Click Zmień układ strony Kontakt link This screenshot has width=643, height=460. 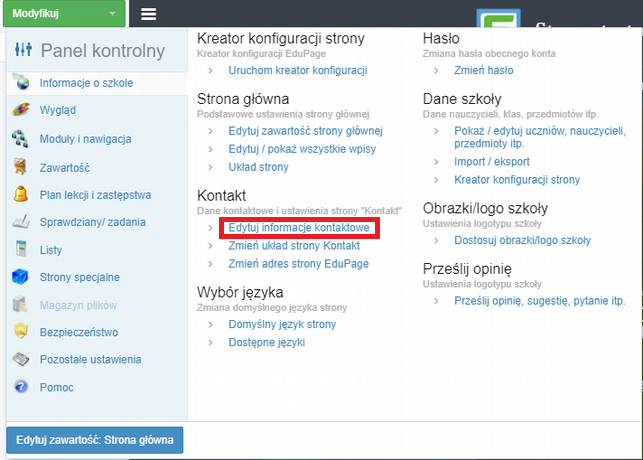294,246
